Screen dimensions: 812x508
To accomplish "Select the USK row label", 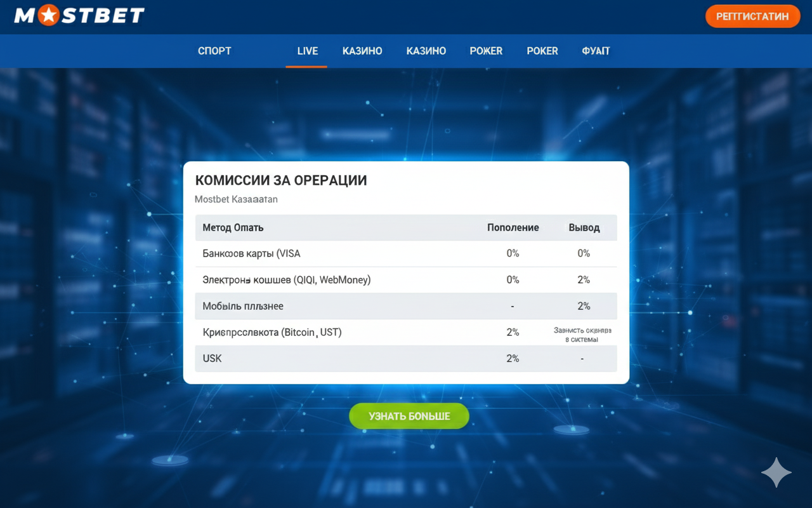I will (212, 358).
